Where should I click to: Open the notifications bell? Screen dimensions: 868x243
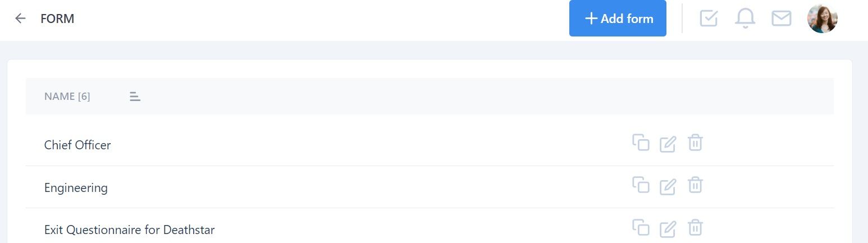(745, 19)
